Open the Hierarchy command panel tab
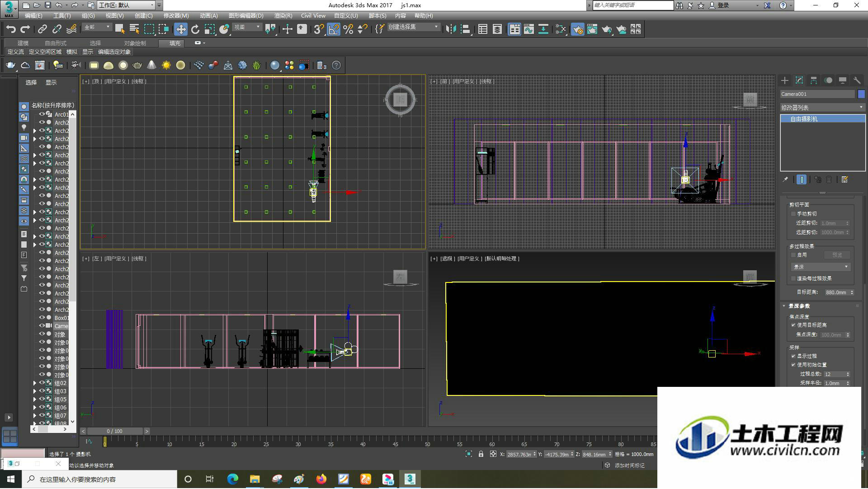868x489 pixels. pyautogui.click(x=814, y=80)
